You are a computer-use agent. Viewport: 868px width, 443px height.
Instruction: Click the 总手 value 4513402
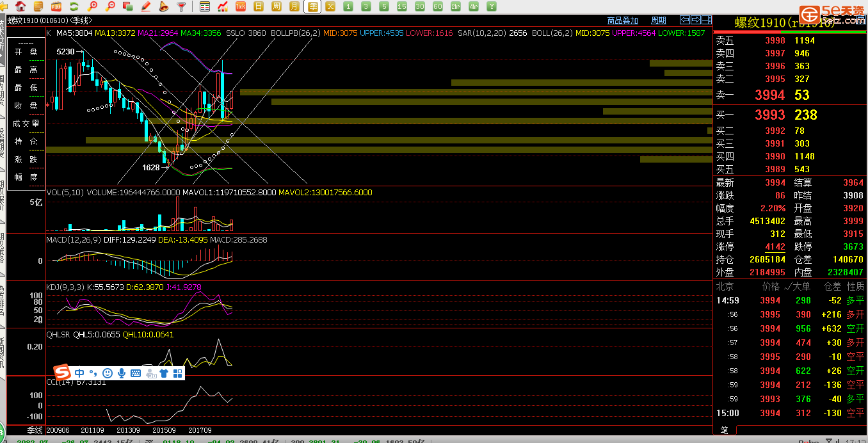point(768,221)
